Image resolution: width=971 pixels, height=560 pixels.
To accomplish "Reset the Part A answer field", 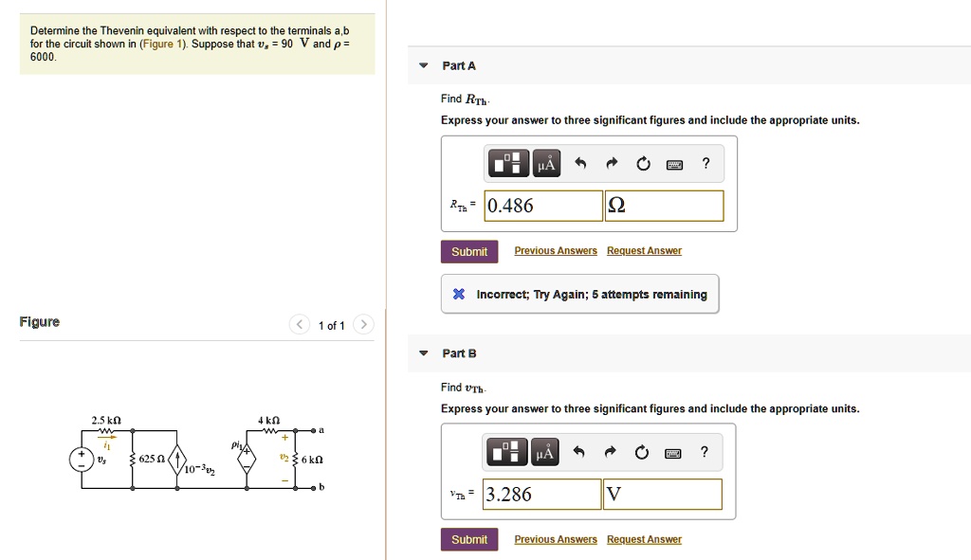I will coord(642,162).
